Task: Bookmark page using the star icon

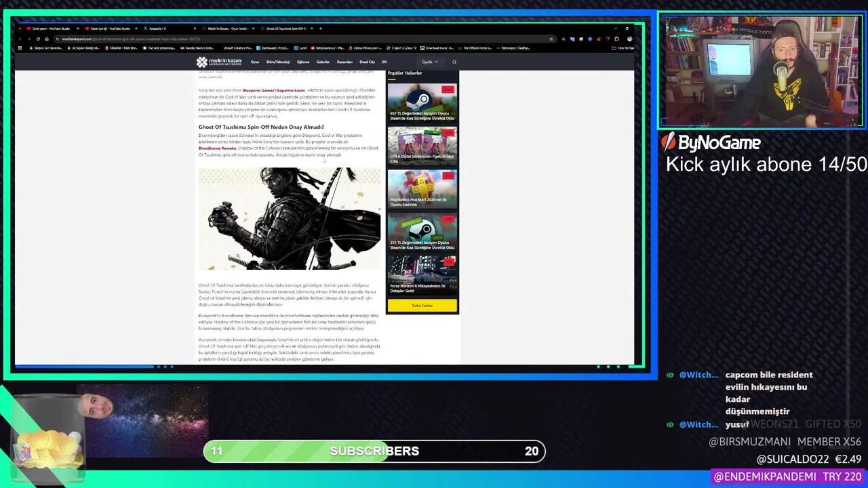Action: pyautogui.click(x=551, y=39)
